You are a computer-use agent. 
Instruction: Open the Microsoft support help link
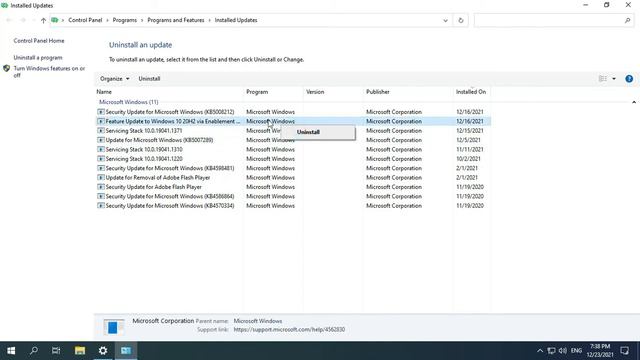(x=289, y=329)
